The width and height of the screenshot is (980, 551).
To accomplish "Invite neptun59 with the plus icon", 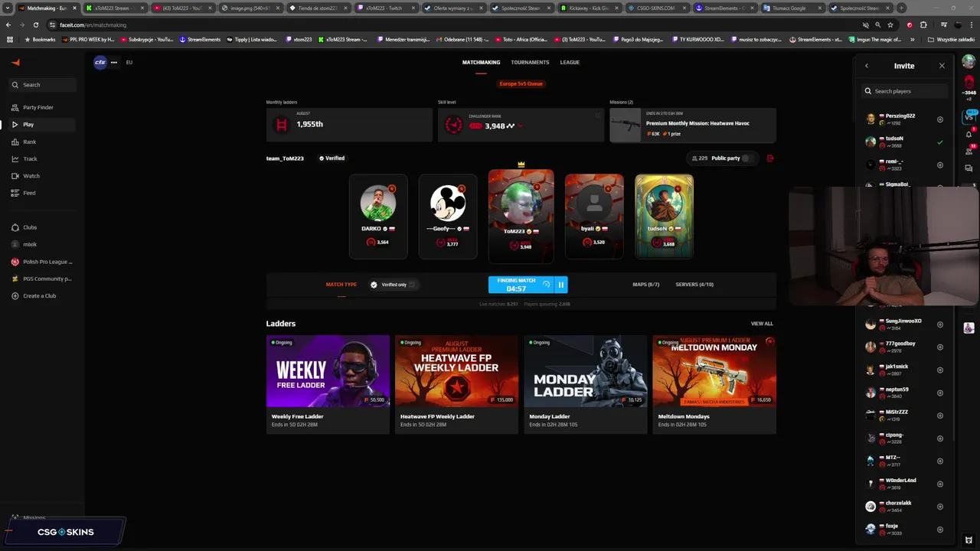I will tap(940, 393).
